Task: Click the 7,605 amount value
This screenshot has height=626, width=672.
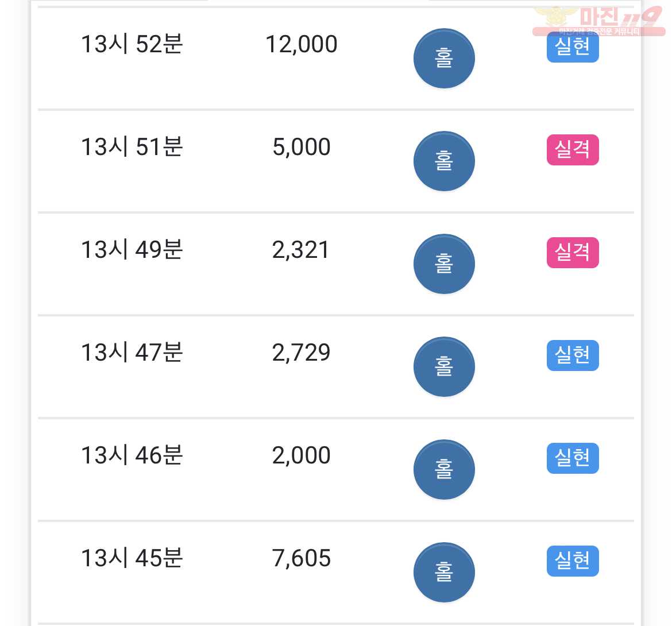Action: tap(302, 559)
